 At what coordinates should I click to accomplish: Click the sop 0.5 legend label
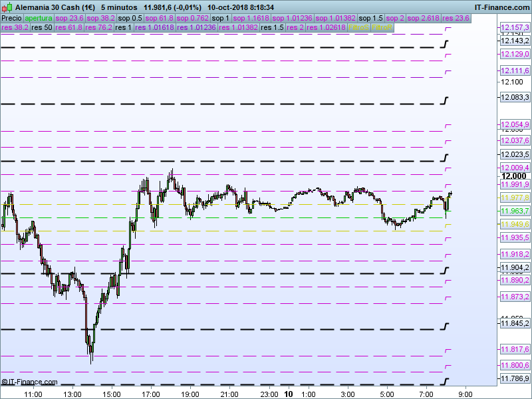click(x=130, y=19)
